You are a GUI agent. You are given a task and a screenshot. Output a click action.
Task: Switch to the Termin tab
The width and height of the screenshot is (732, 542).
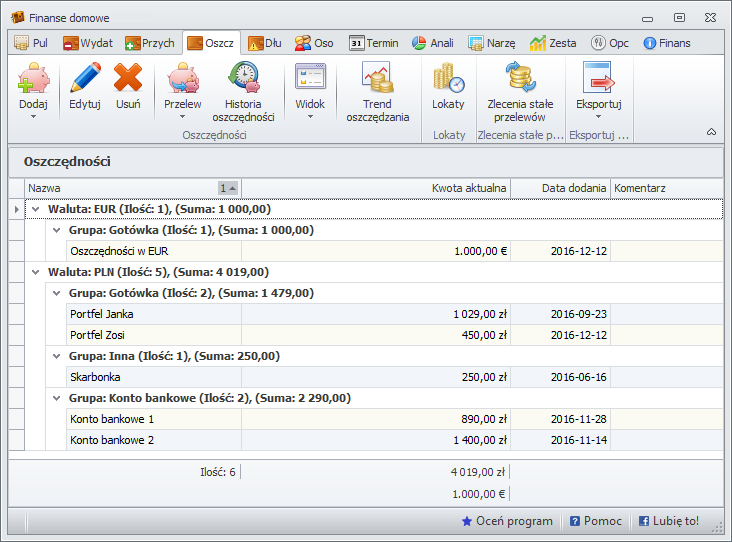click(373, 43)
